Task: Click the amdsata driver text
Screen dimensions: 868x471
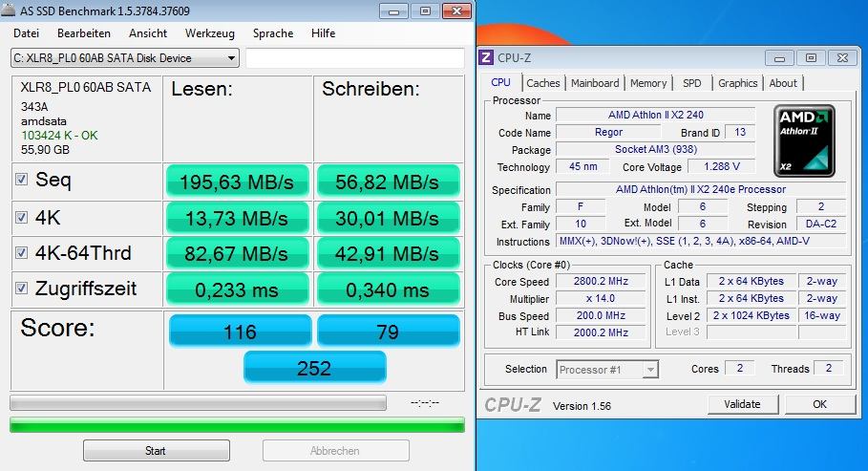Action: click(x=44, y=120)
